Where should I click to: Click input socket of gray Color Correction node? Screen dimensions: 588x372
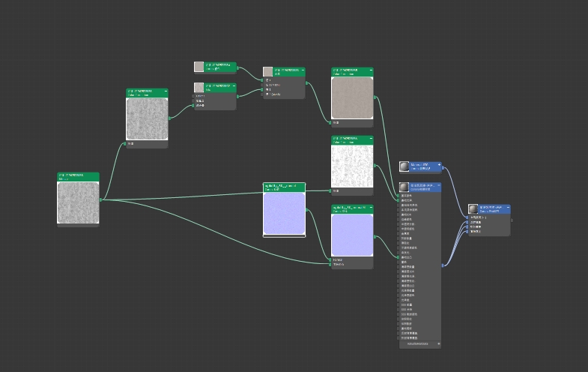point(125,143)
